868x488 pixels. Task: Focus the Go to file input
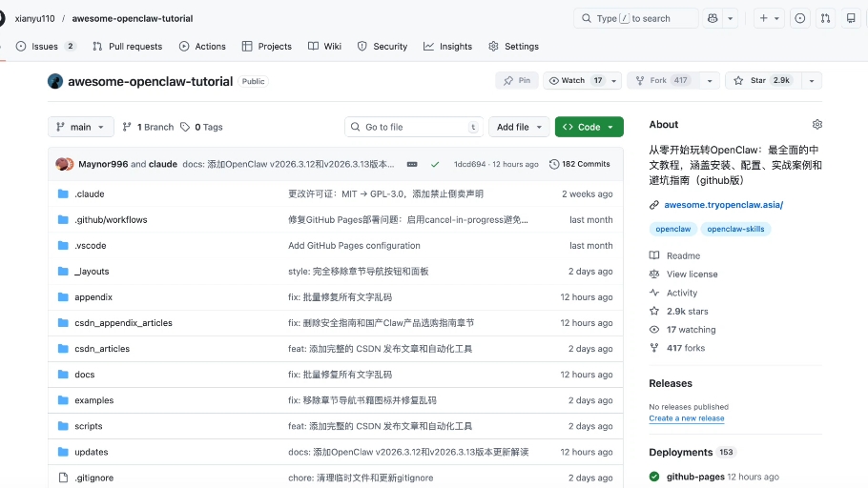[x=414, y=127]
